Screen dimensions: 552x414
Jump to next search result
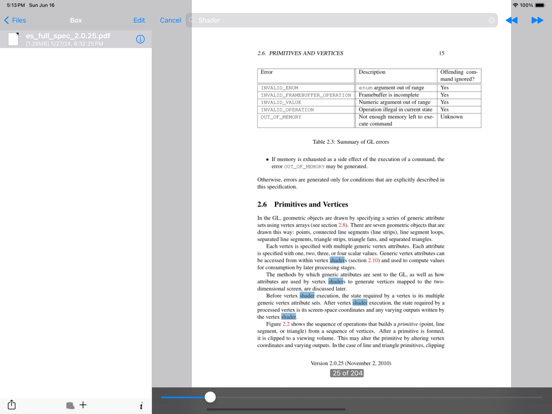537,20
